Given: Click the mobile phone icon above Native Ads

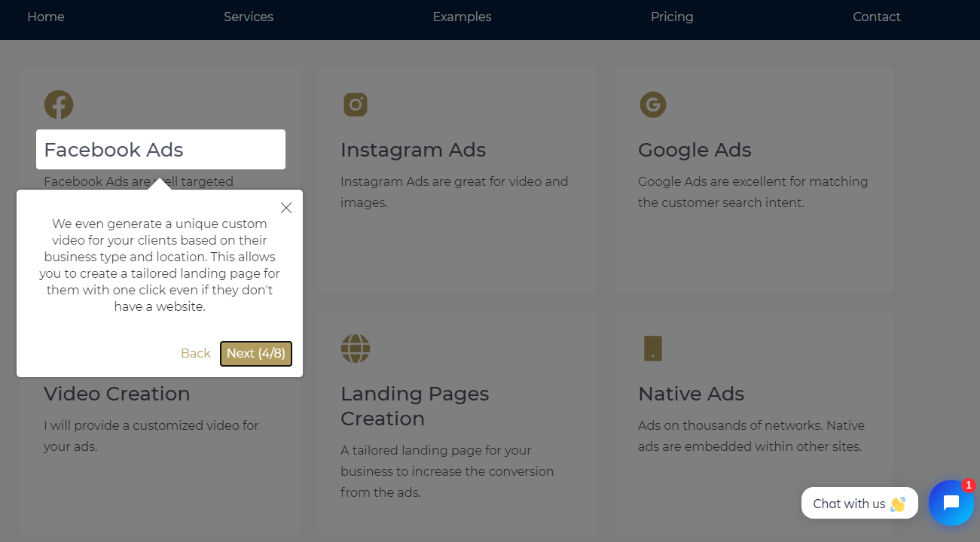Looking at the screenshot, I should point(653,349).
